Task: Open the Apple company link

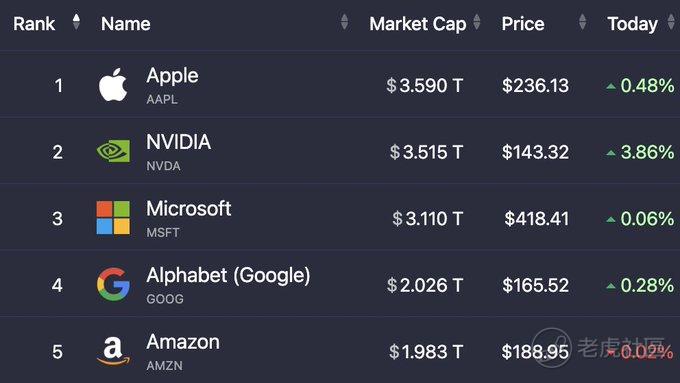Action: [x=172, y=76]
